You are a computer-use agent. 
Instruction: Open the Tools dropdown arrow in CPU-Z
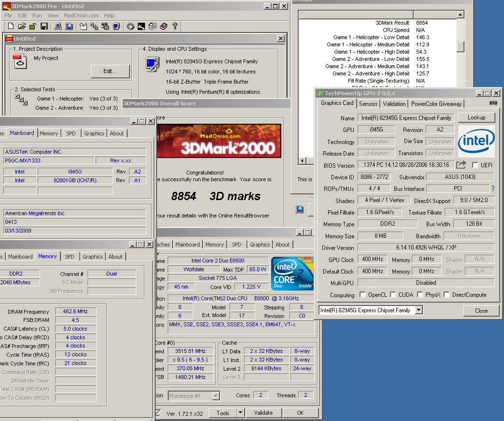tap(240, 413)
